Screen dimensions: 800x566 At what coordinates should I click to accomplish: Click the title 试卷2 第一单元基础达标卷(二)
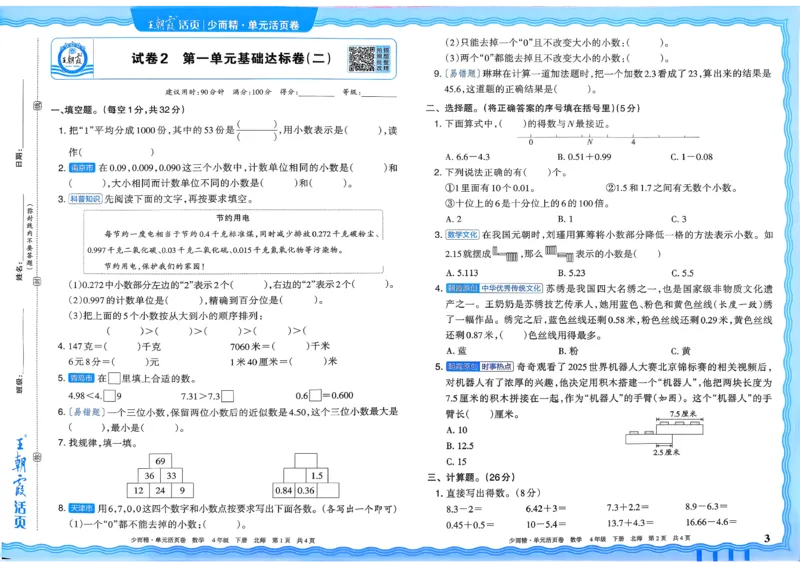click(x=231, y=59)
